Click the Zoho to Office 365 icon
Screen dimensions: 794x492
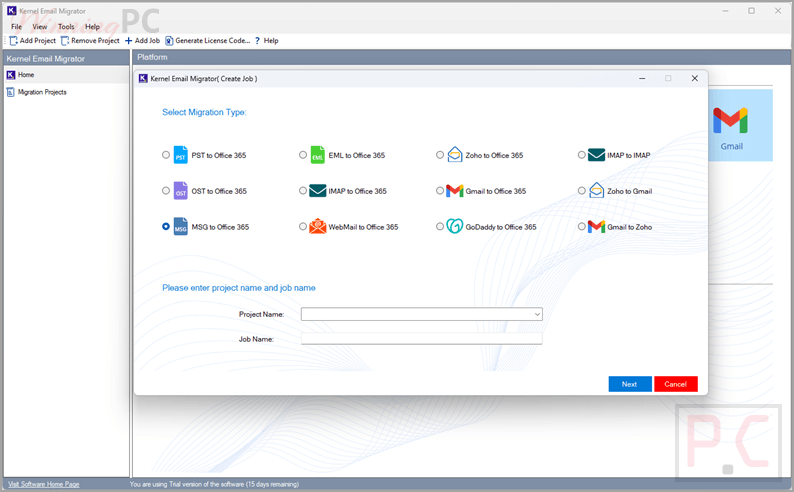[x=455, y=154]
